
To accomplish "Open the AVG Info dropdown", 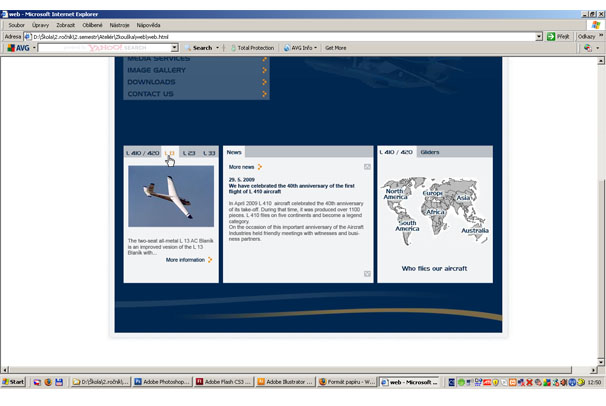I will click(302, 48).
